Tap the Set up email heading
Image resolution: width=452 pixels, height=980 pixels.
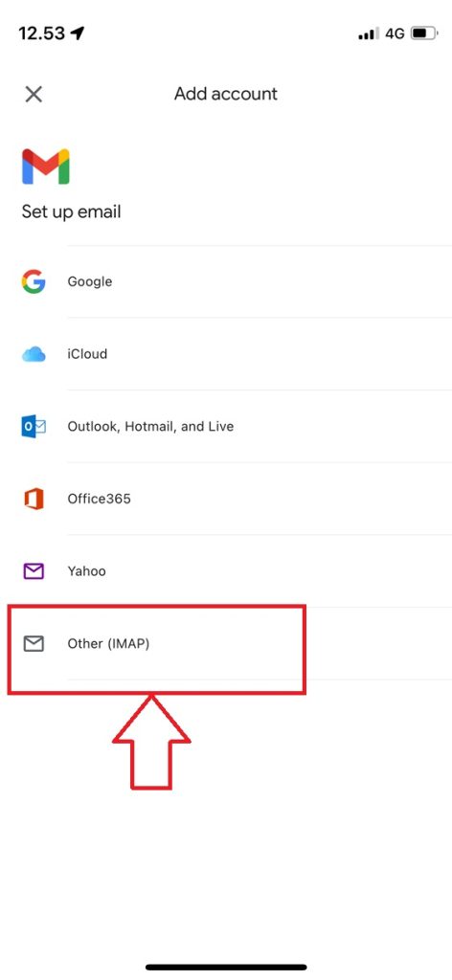pyautogui.click(x=71, y=212)
